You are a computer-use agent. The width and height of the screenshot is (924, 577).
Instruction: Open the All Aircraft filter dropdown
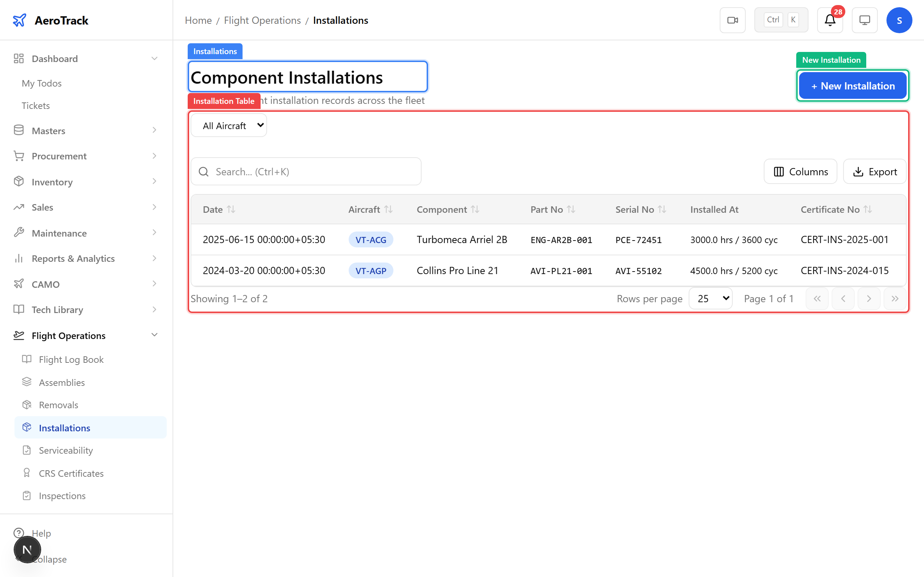tap(229, 125)
